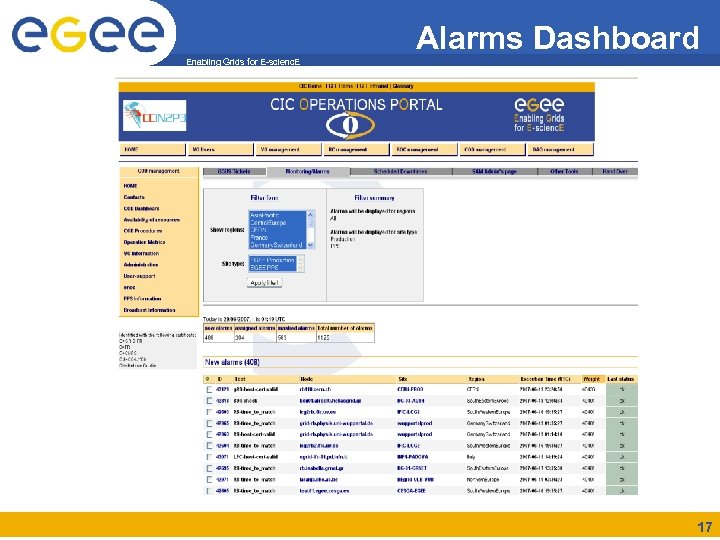Click the Show regions list scroll-down arrow
The image size is (720, 540).
[310, 245]
